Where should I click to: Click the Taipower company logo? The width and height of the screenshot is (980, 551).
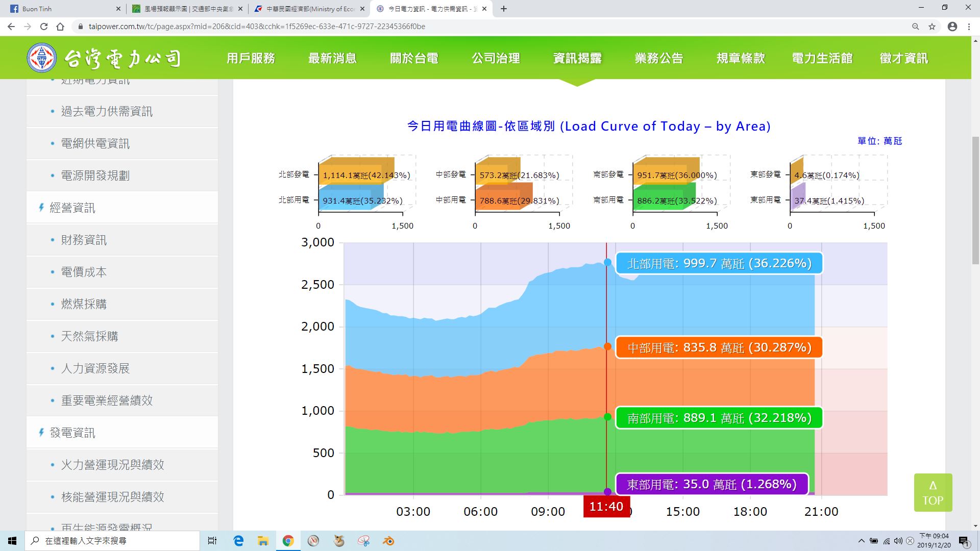(x=104, y=58)
